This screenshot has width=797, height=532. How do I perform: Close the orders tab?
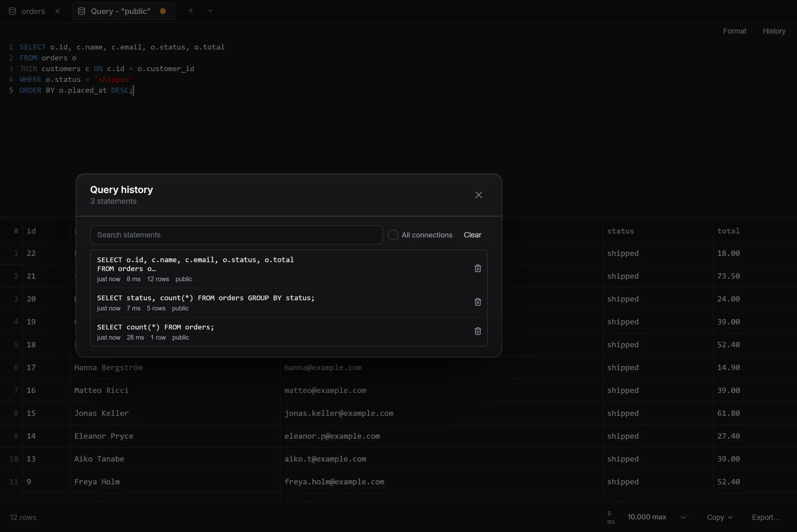(x=57, y=11)
